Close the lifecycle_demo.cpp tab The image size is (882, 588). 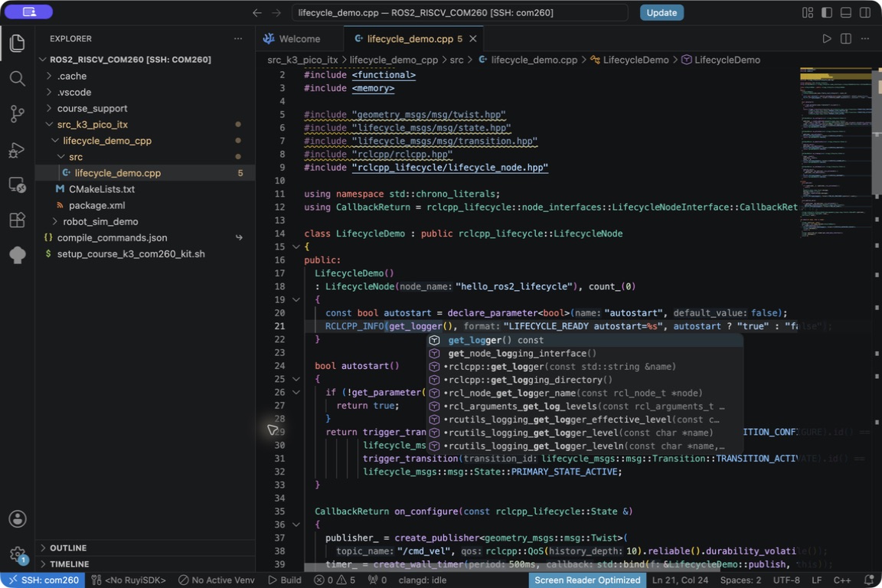click(x=473, y=38)
